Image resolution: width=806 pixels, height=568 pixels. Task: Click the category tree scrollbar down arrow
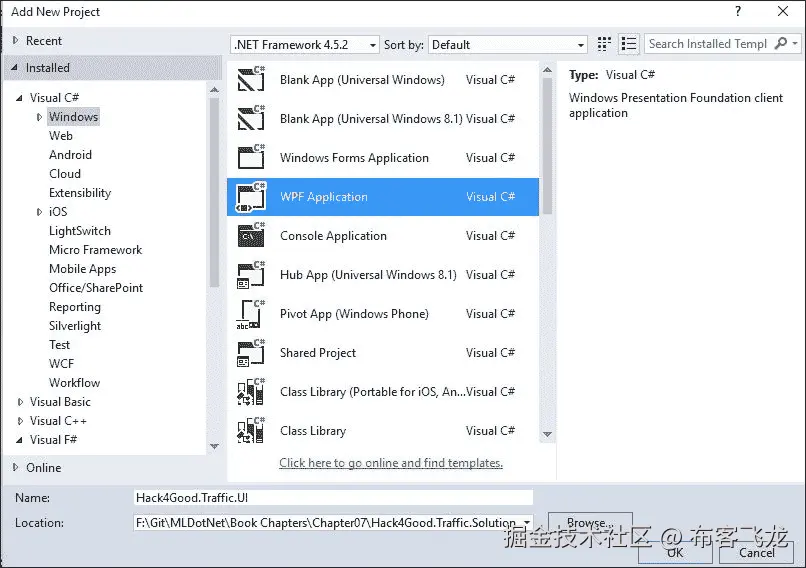point(214,446)
